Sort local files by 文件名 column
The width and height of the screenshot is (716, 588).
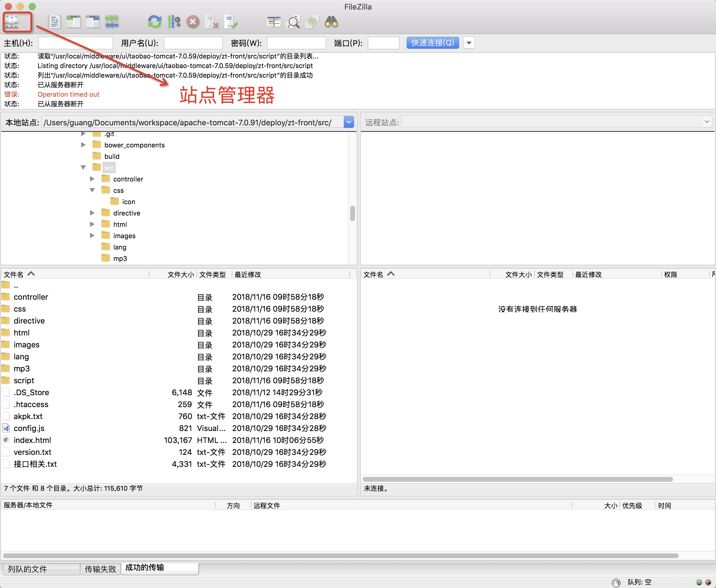[x=75, y=274]
